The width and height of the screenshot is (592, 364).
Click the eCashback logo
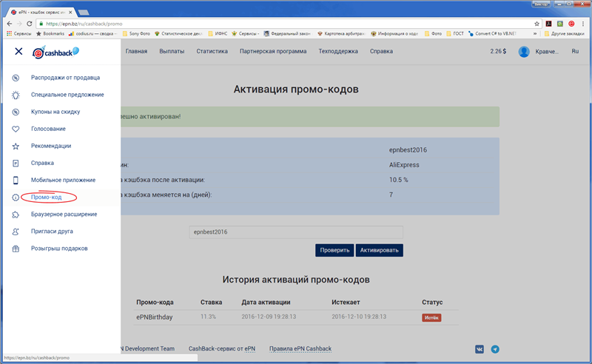pos(55,52)
